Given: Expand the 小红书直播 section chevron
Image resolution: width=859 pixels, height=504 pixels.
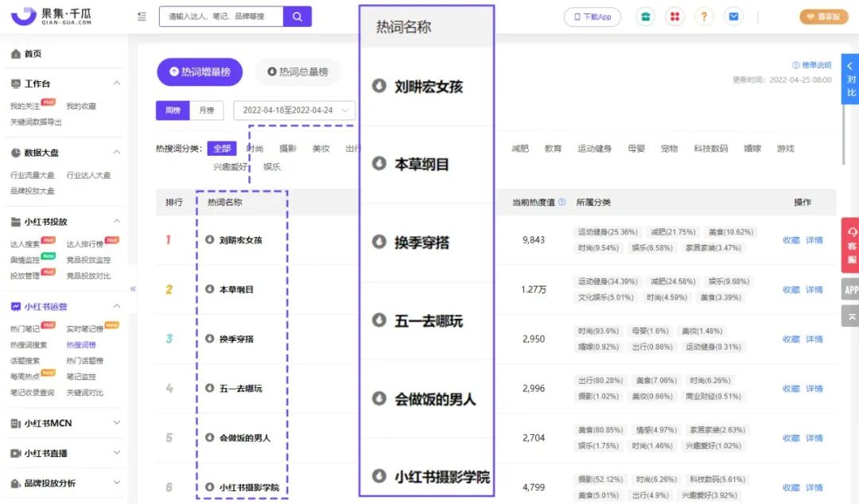Looking at the screenshot, I should tap(117, 453).
